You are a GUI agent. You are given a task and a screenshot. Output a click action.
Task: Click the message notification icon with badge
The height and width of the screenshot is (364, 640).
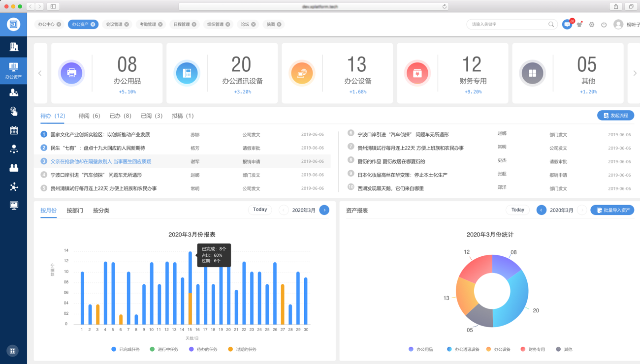pyautogui.click(x=567, y=24)
